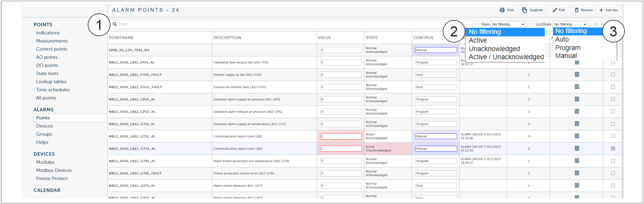Open list icon for NB22_AS01_LB12_GT81_FAULT row
Image resolution: width=644 pixels, height=204 pixels.
[x=577, y=173]
